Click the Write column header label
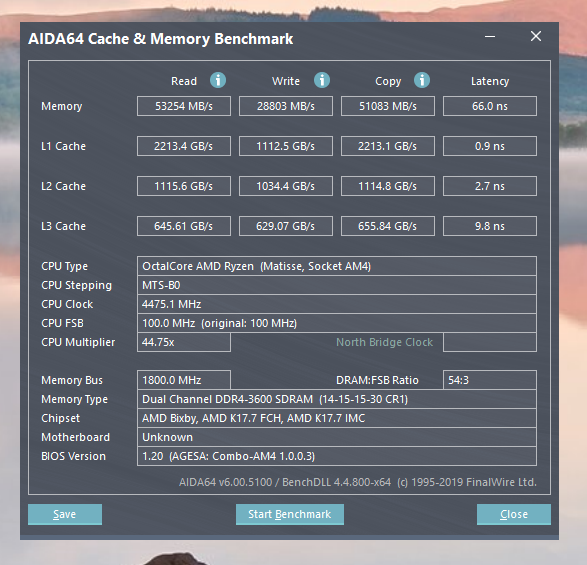The image size is (587, 565). coord(286,81)
